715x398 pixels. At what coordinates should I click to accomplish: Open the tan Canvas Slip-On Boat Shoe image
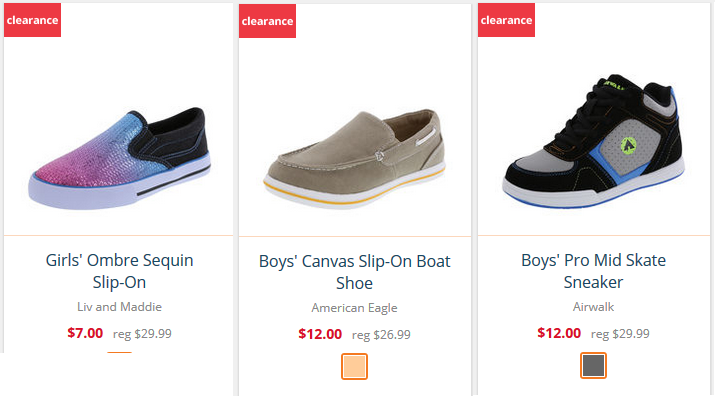[354, 159]
